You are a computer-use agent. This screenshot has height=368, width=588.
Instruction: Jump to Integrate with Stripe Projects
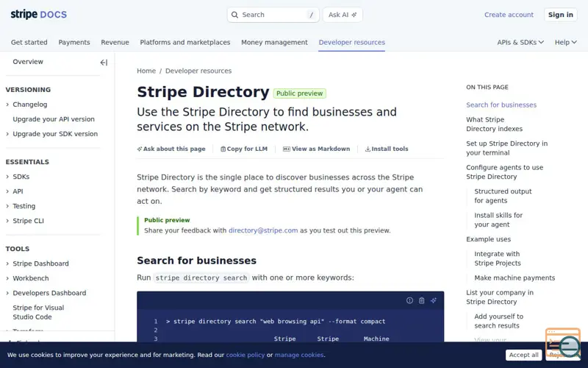pyautogui.click(x=498, y=258)
